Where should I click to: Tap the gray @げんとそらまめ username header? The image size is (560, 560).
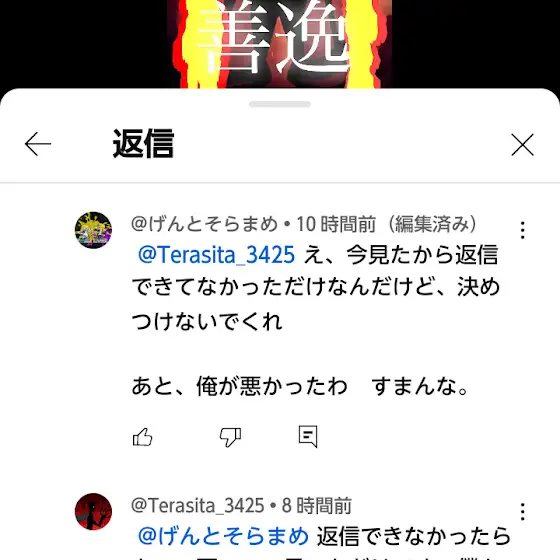(x=204, y=224)
